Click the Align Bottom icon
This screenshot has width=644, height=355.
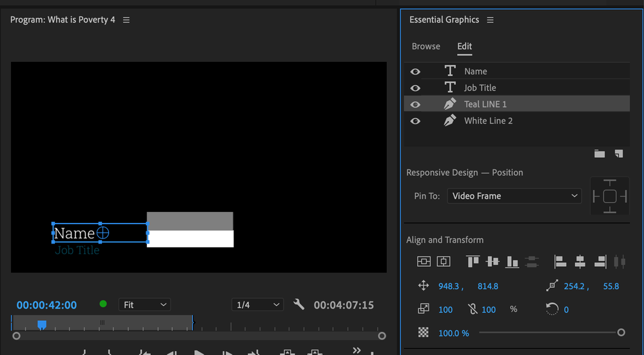(x=512, y=262)
